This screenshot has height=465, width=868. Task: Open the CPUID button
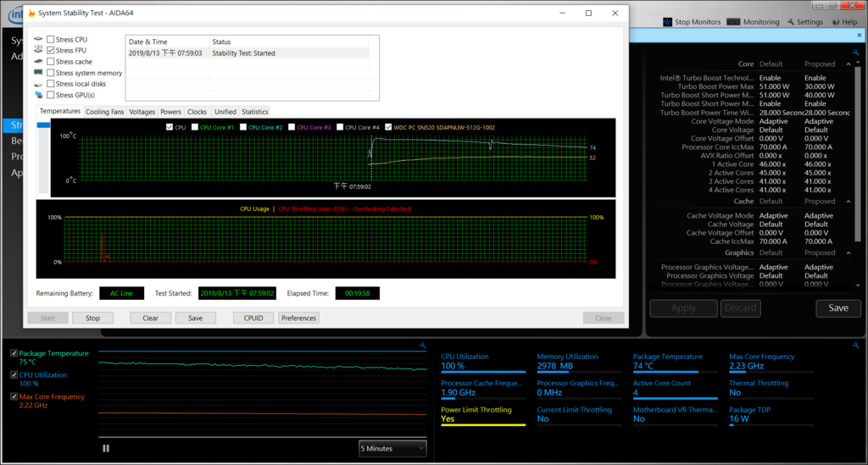[x=253, y=318]
